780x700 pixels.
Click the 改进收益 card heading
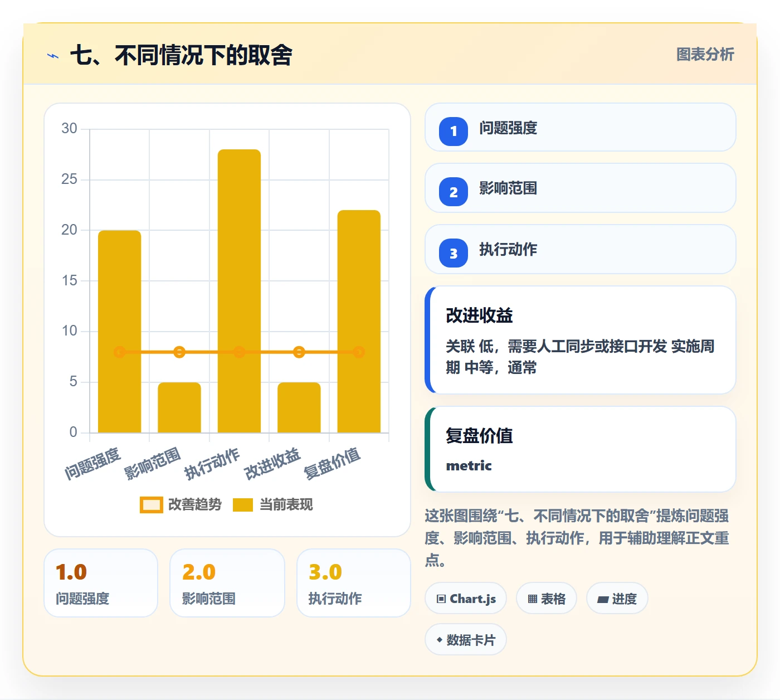point(479,315)
